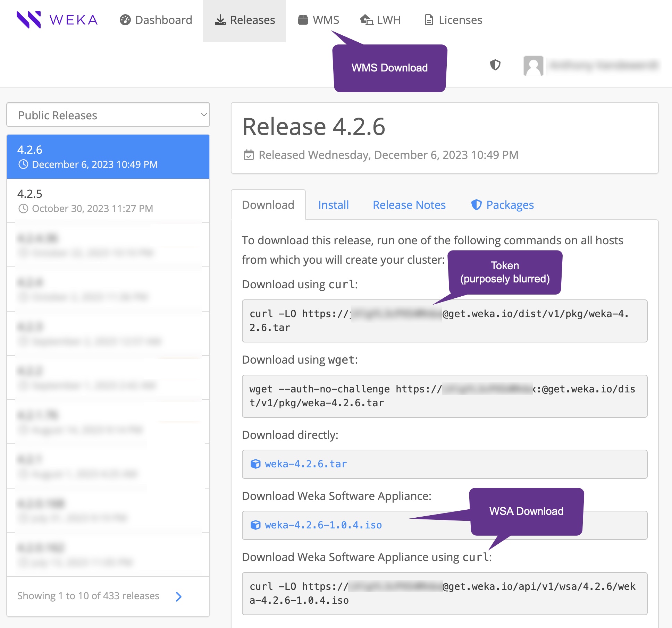Viewport: 672px width, 628px height.
Task: Click the curl command code box
Action: point(444,321)
